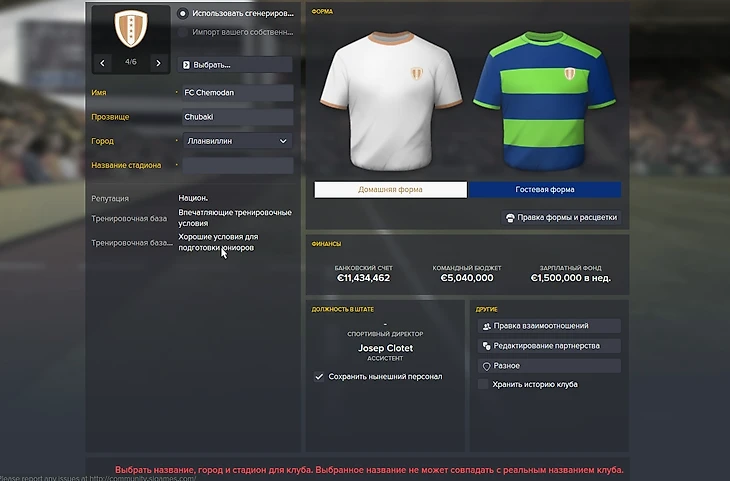Click the green and blue away kit shirt

(545, 100)
